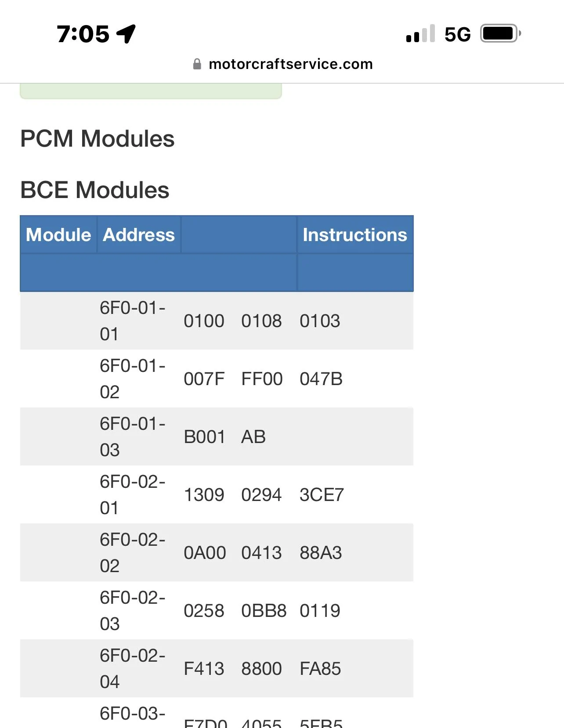Tap the Address column header

click(138, 235)
